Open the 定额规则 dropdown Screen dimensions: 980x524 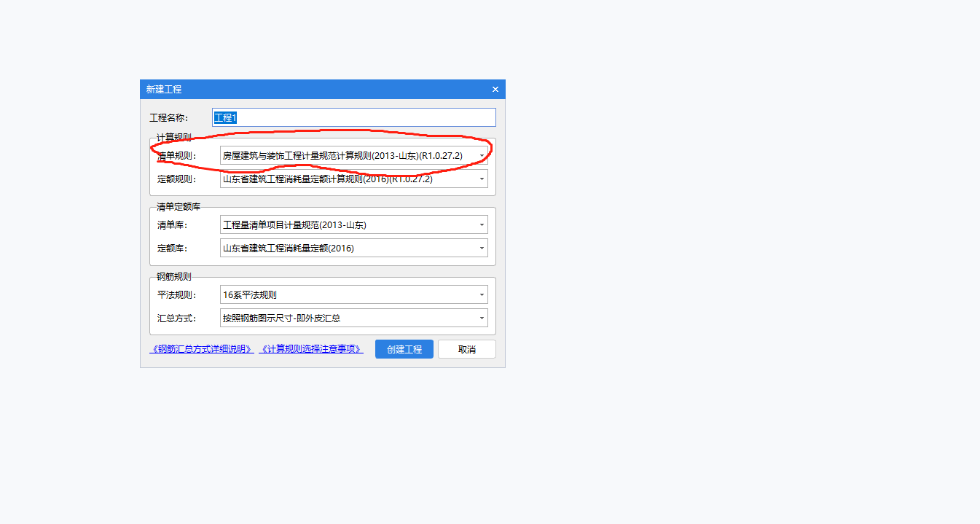[354, 179]
